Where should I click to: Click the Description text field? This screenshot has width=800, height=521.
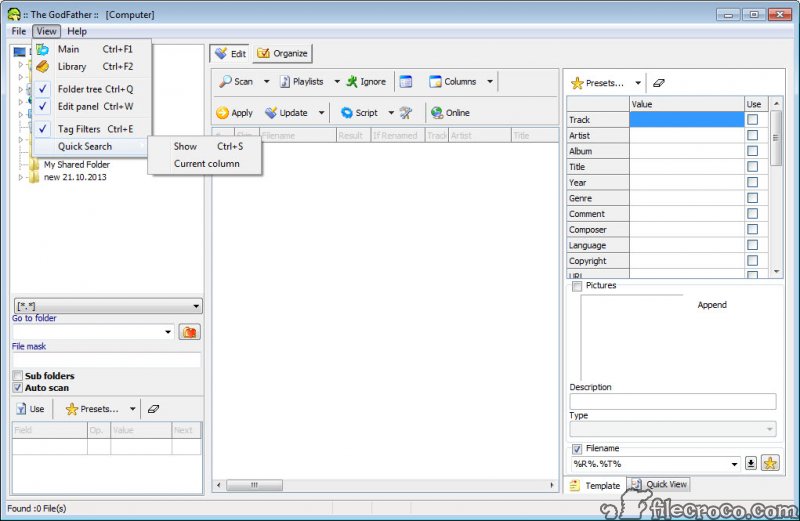(673, 401)
